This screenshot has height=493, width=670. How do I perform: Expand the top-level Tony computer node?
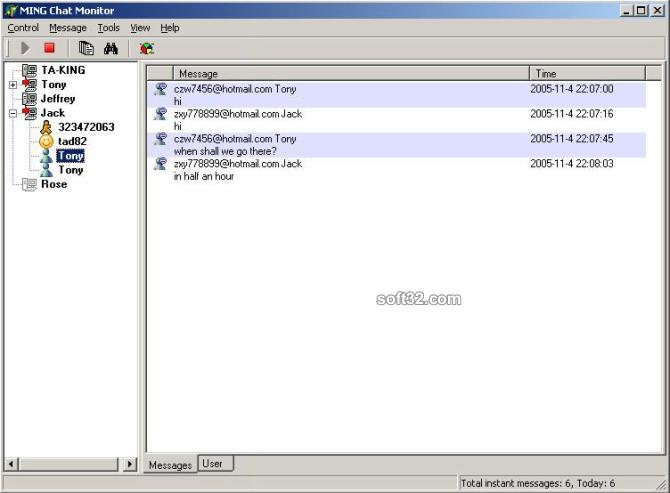13,85
